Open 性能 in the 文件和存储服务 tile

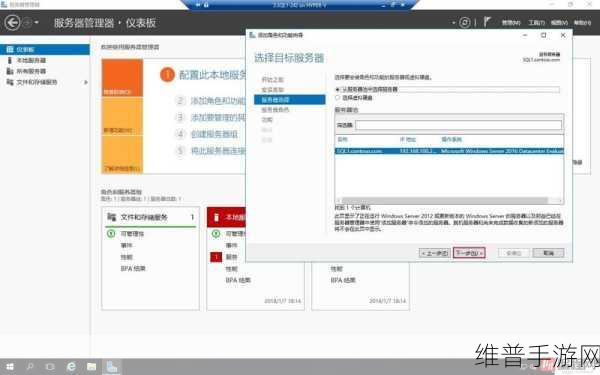pos(126,257)
